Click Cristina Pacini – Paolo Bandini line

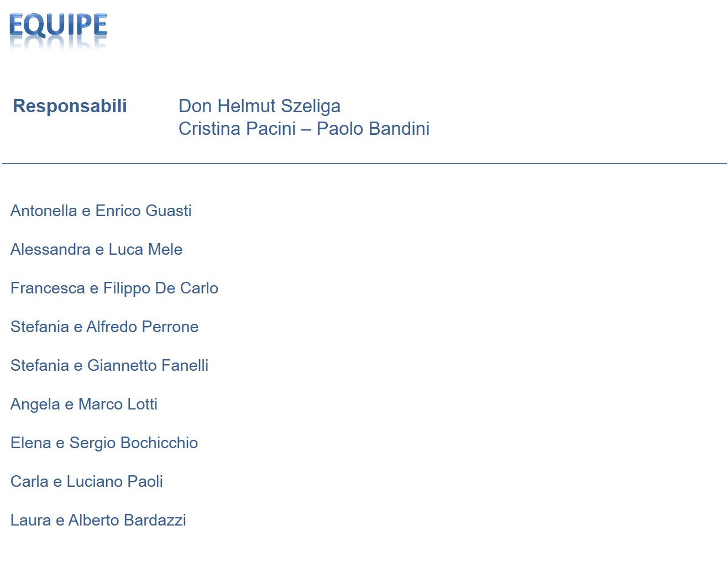coord(304,128)
